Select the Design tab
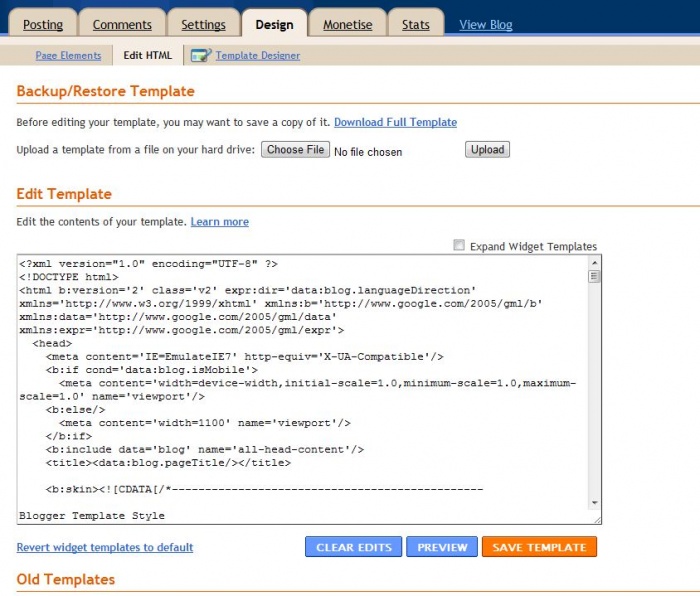This screenshot has width=700, height=596. coord(274,24)
